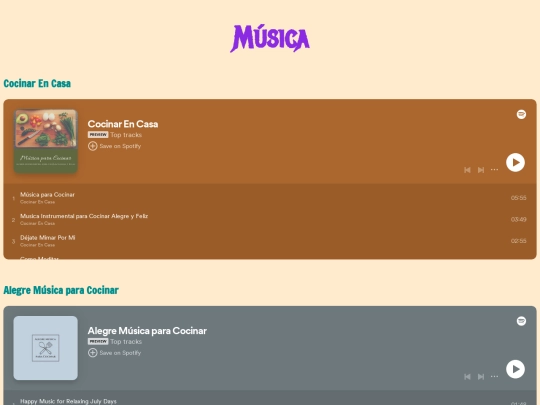Open the Música para Cocinar album cover

pyautogui.click(x=45, y=141)
